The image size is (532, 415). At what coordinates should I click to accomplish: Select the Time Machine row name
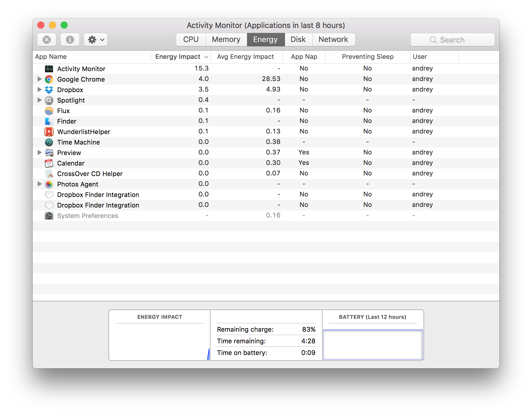click(78, 142)
